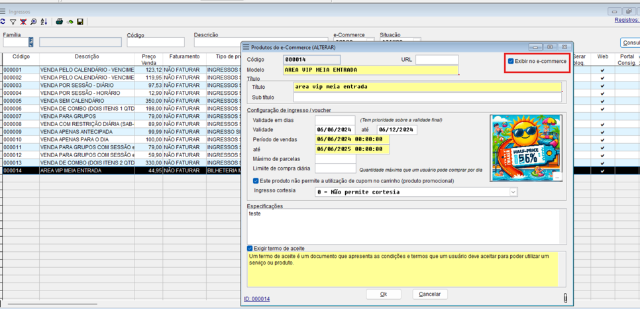The width and height of the screenshot is (644, 309).
Task: Open the search magnifier tool
Action: click(33, 22)
